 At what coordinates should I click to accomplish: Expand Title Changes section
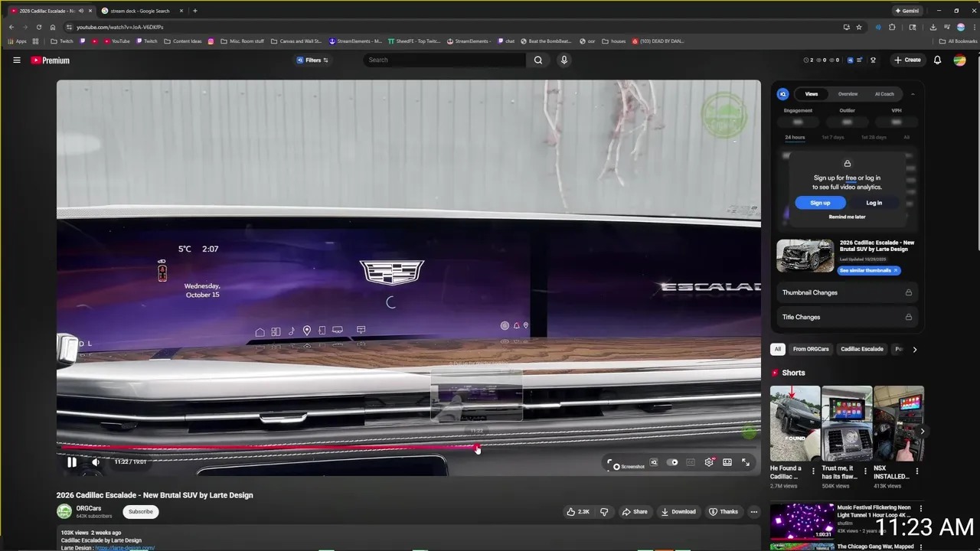(x=847, y=317)
